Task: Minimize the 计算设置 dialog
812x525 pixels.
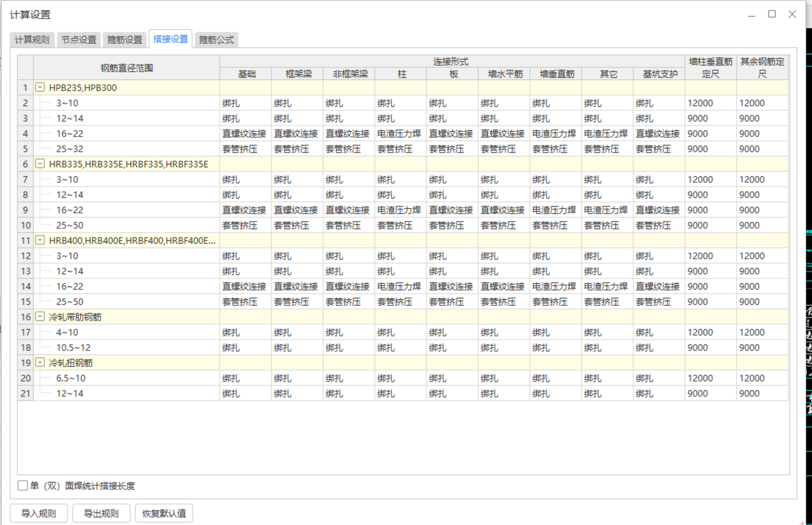Action: coord(751,15)
